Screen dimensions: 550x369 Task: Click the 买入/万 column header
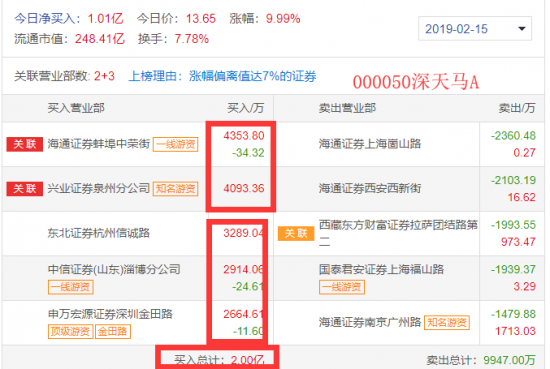point(245,108)
